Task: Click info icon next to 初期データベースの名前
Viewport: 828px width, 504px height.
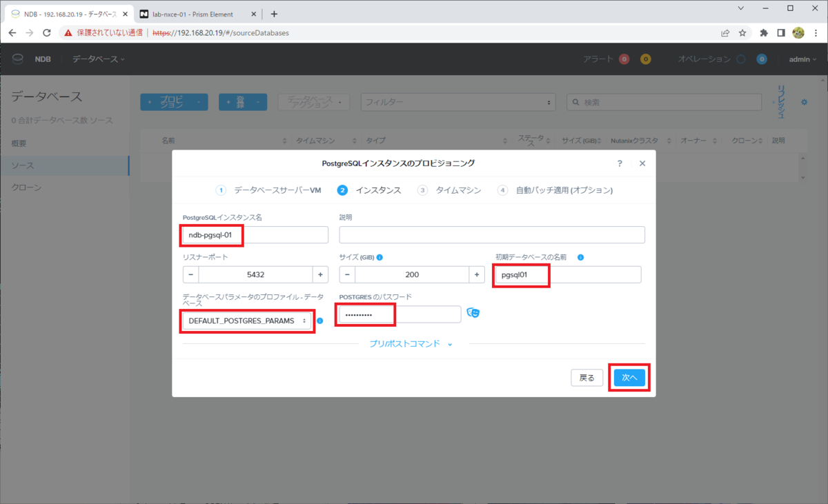Action: point(580,257)
